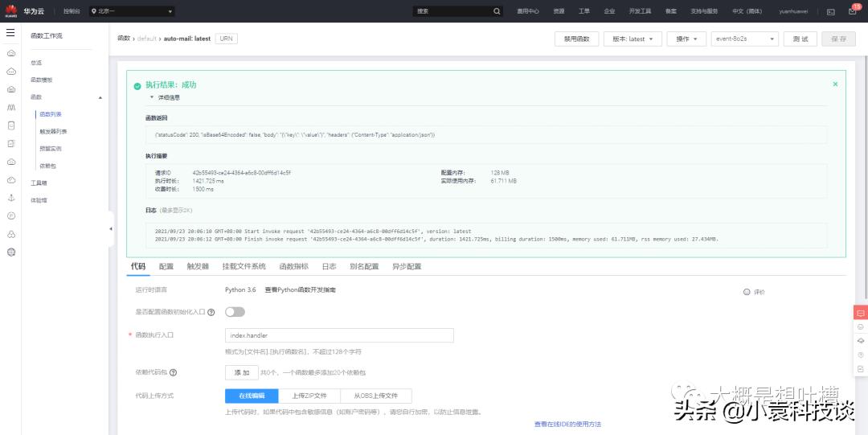Screen dimensions: 868x435
Task: Click the 保存 button
Action: click(x=838, y=39)
